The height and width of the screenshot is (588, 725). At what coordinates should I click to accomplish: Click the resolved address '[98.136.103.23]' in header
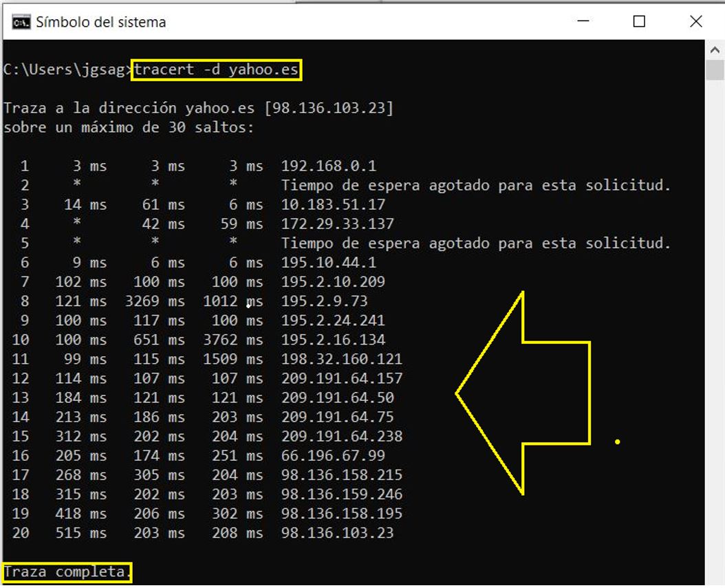click(329, 108)
